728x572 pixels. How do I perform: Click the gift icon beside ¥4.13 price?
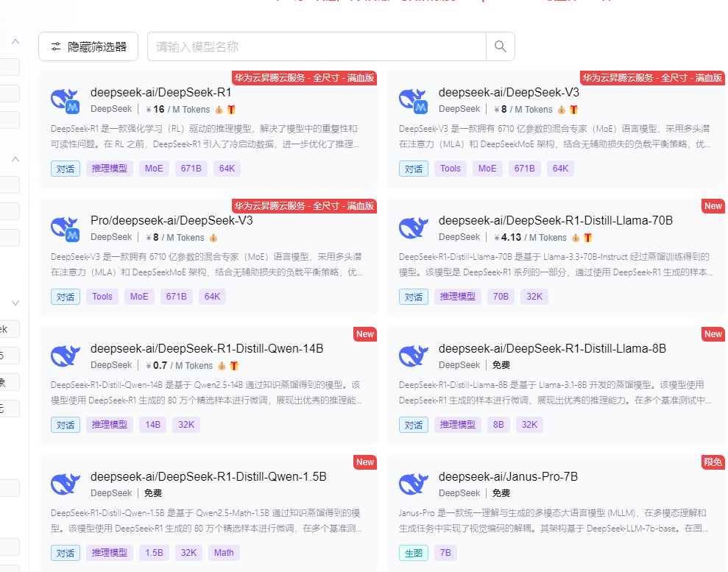click(588, 238)
